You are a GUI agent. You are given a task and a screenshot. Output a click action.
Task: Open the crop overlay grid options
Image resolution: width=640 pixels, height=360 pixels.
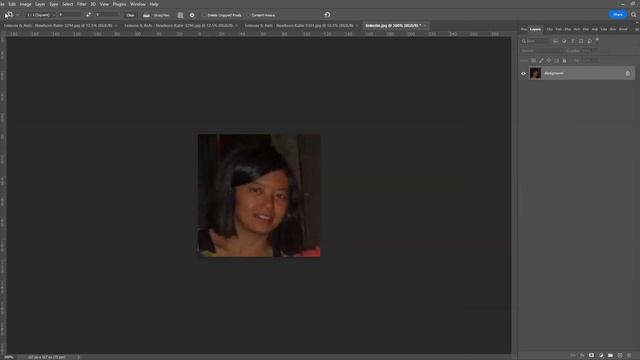coord(180,15)
